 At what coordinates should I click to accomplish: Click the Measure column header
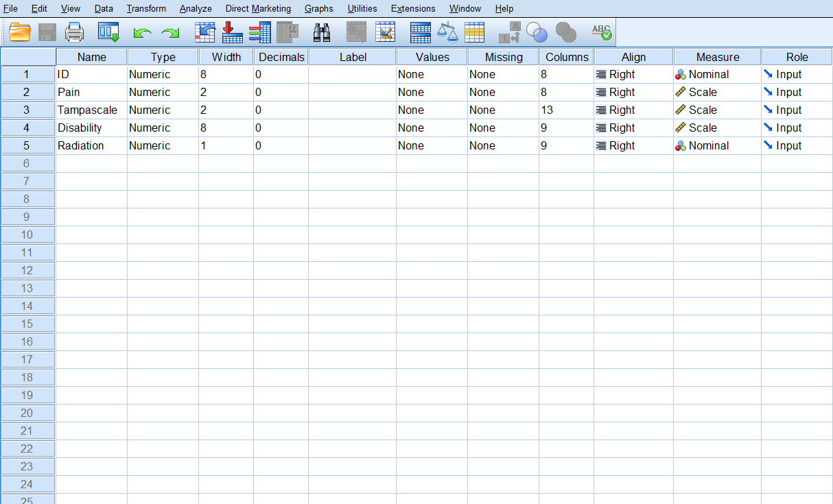717,57
